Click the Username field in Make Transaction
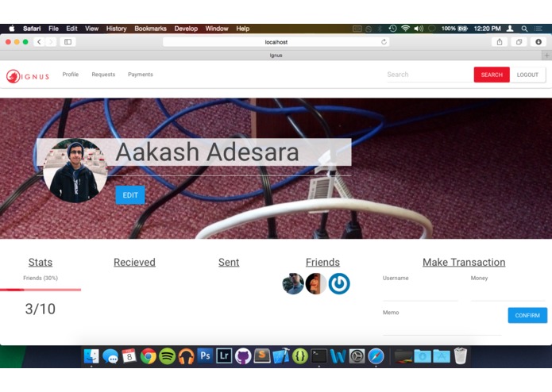This screenshot has height=392, width=552. (x=420, y=292)
